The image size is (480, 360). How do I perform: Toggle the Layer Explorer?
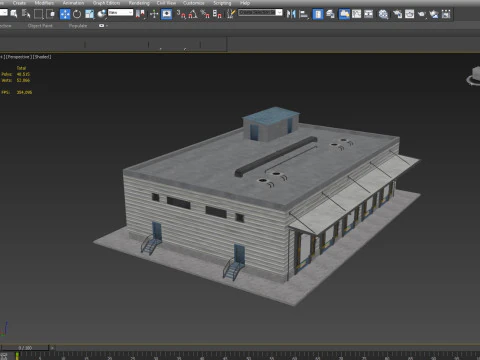[330, 14]
